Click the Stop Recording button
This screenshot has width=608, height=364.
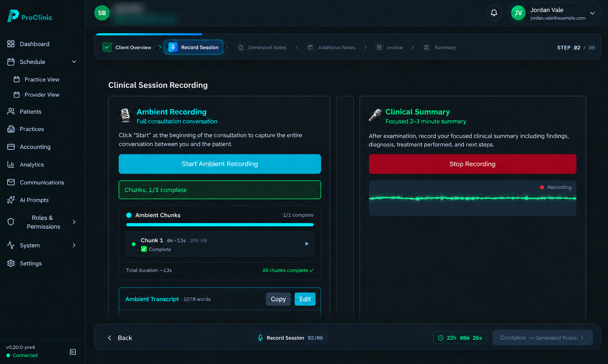pyautogui.click(x=473, y=164)
